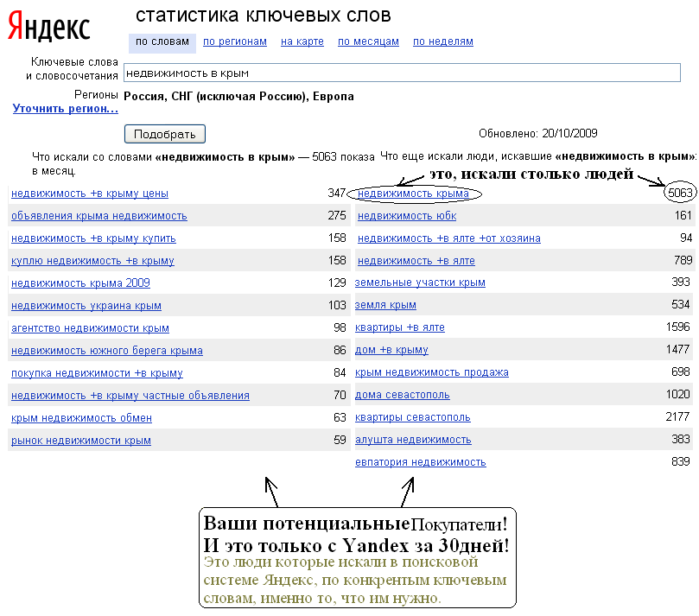Open 'рынок недвижимости крым' link
Viewport: 699px width, 616px height.
[x=81, y=441]
